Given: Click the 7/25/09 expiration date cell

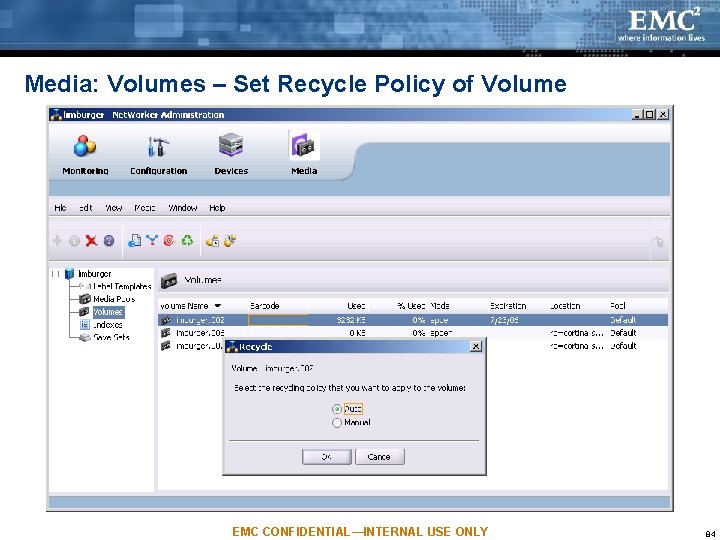Looking at the screenshot, I should tap(504, 320).
